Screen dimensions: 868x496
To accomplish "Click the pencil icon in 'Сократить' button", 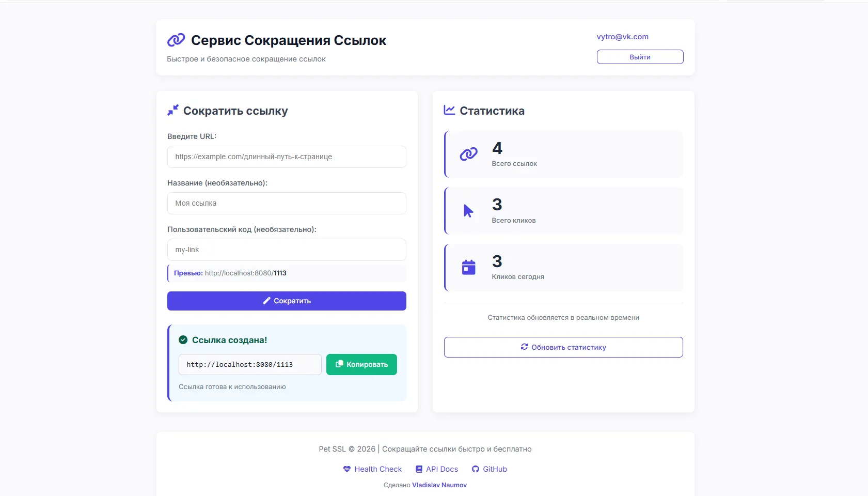I will pos(266,301).
